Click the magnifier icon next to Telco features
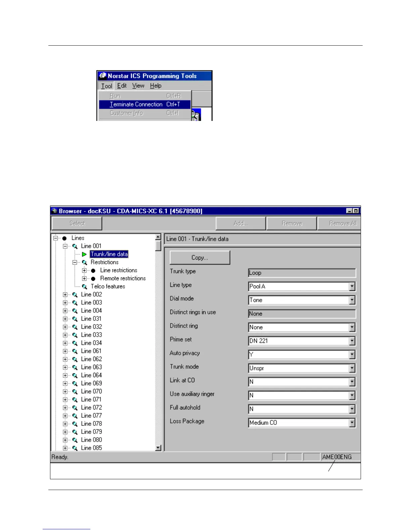 coord(84,286)
